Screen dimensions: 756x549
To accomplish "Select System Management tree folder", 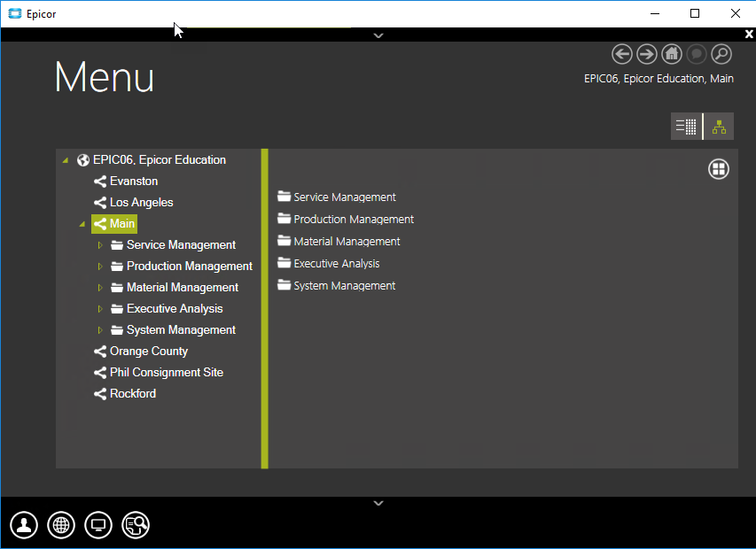I will pos(173,330).
